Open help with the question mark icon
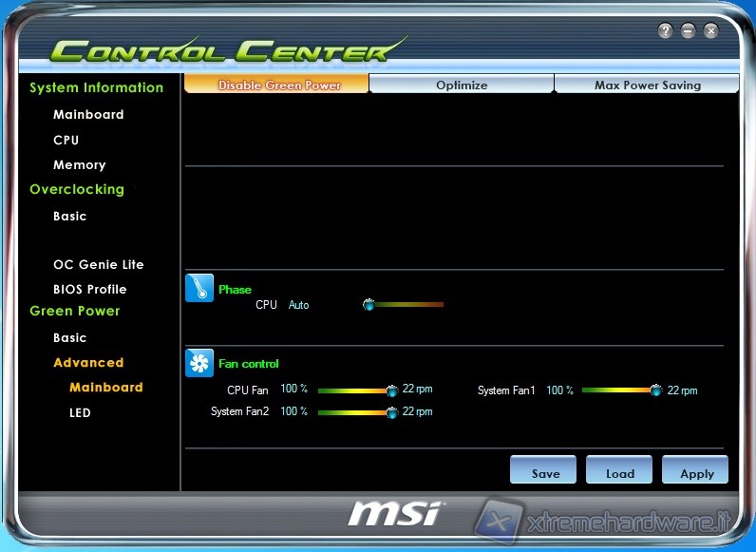756x552 pixels. point(665,31)
